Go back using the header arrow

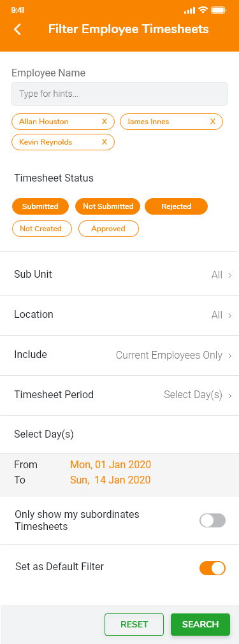17,29
